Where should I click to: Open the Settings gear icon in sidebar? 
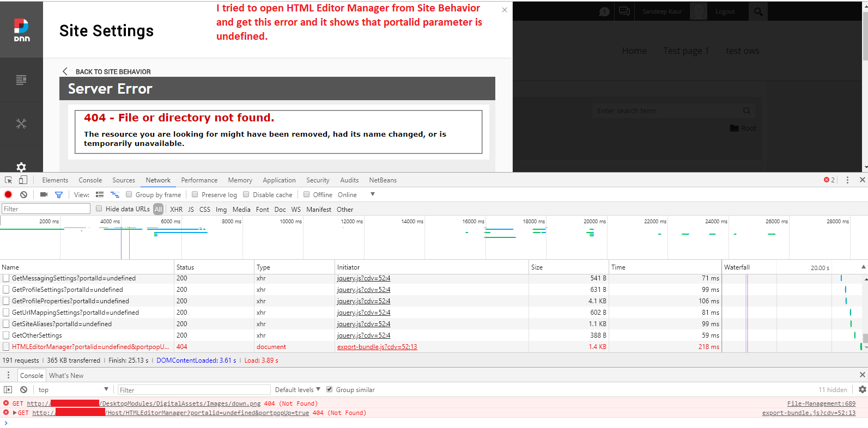[21, 167]
